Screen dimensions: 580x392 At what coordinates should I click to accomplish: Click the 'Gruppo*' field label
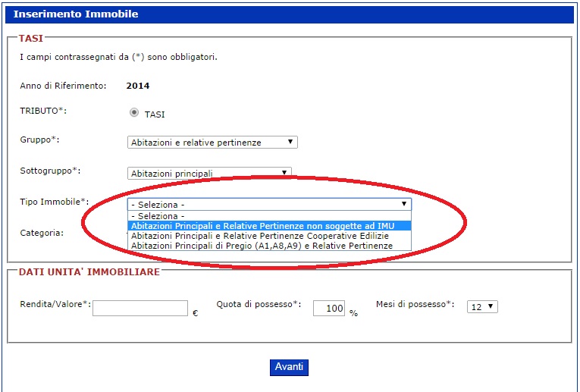pyautogui.click(x=39, y=140)
